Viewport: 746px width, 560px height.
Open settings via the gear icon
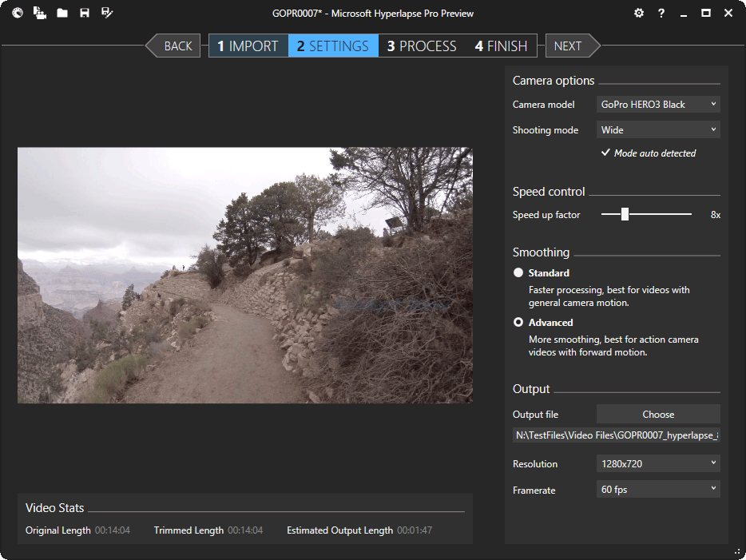[x=638, y=13]
